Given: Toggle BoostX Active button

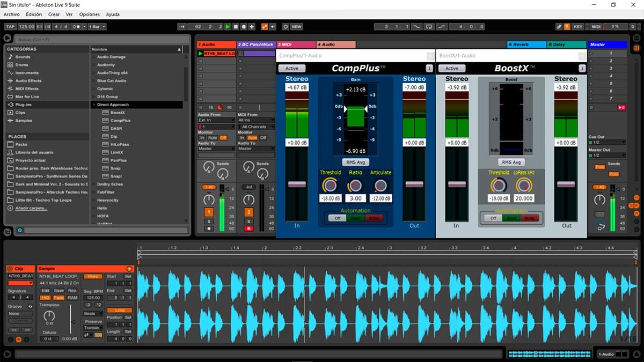Looking at the screenshot, I should pos(452,68).
